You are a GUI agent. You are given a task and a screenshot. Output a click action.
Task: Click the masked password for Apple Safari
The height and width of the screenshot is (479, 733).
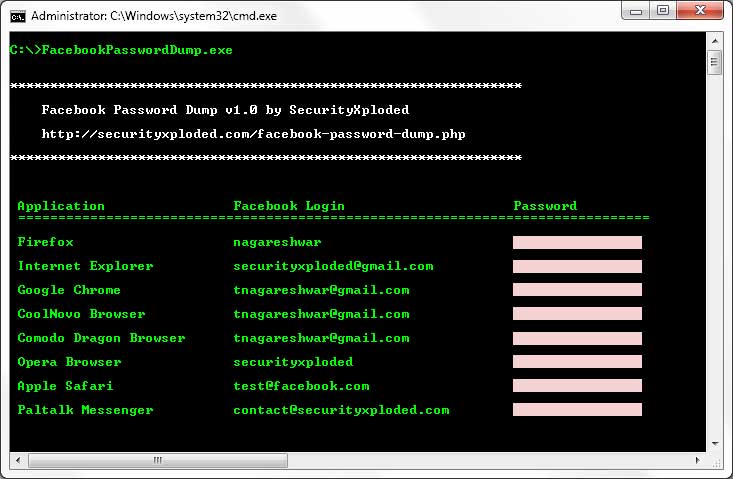pos(577,386)
